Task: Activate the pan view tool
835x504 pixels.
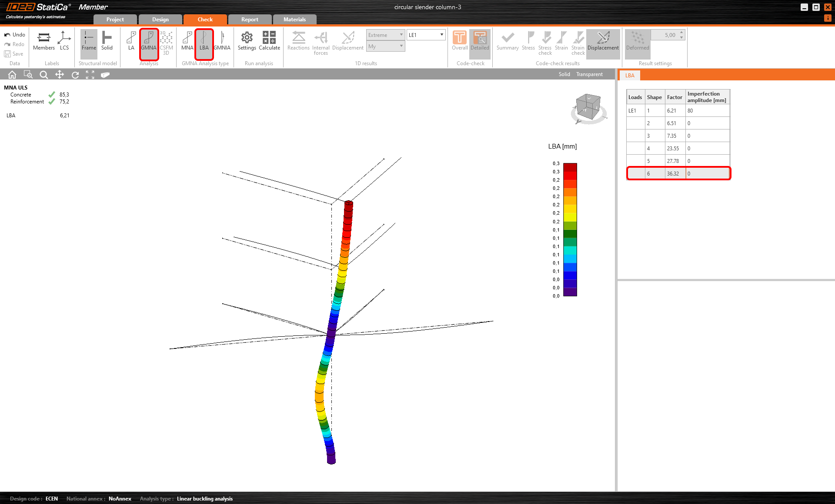Action: coord(60,75)
